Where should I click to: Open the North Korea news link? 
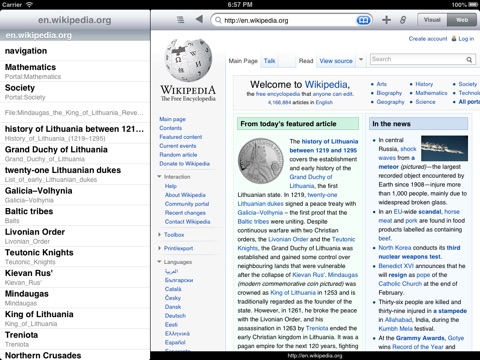point(395,248)
